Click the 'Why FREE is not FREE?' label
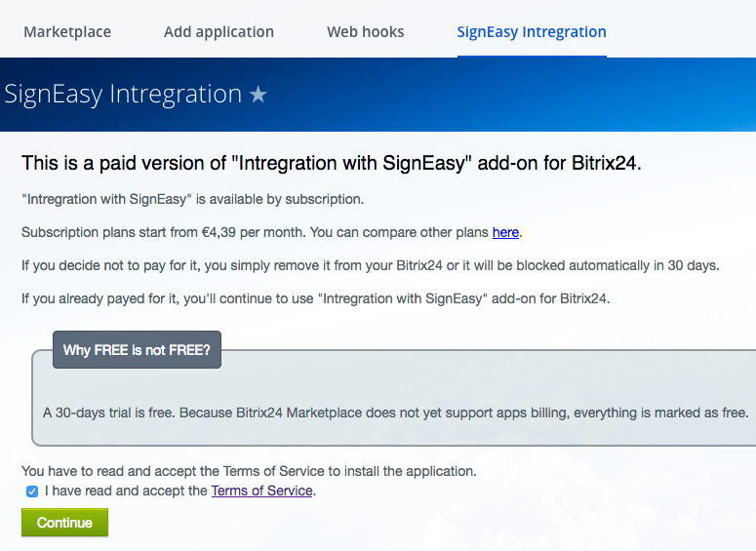This screenshot has width=756, height=551. (137, 349)
